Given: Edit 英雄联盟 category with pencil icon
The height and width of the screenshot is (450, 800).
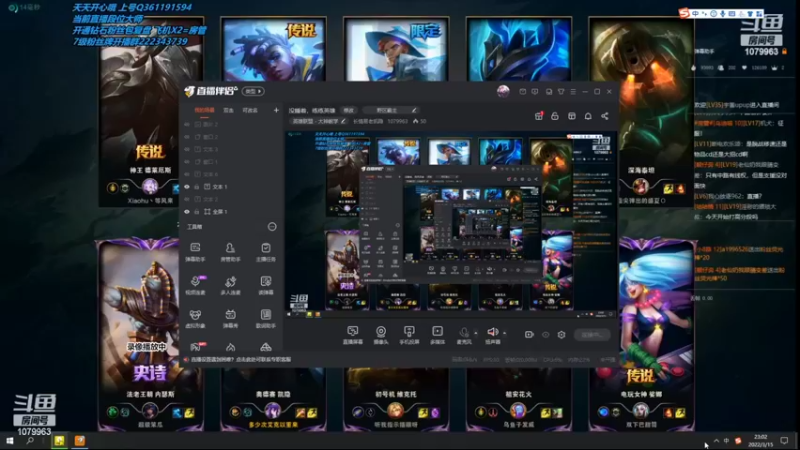Looking at the screenshot, I should tap(343, 121).
